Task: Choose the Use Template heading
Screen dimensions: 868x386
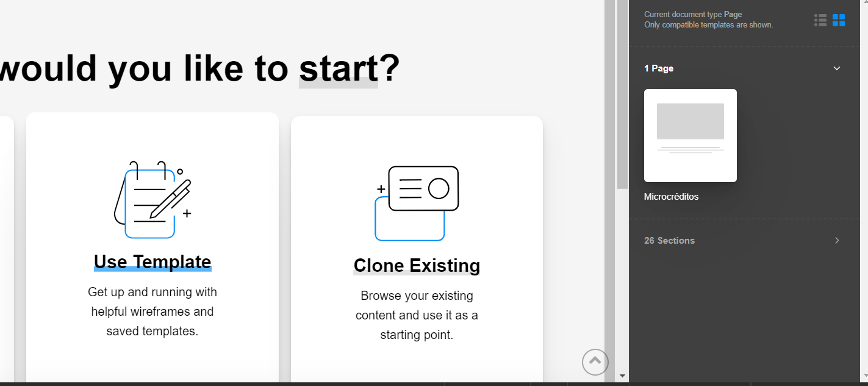Action: point(152,262)
